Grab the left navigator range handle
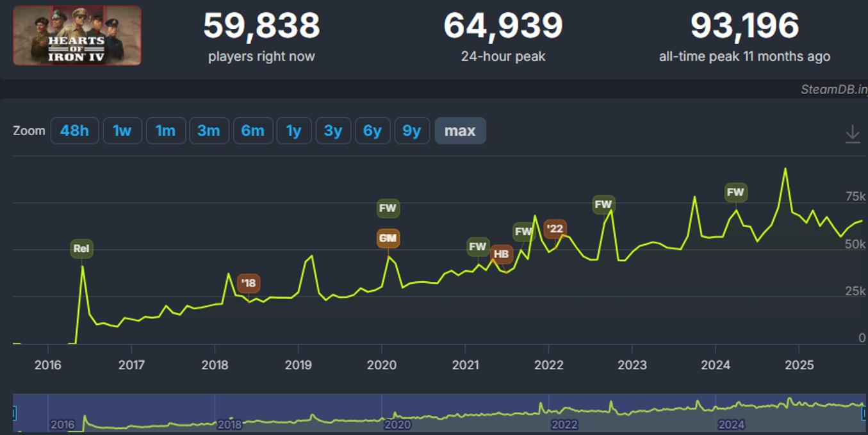868x435 pixels. (13, 413)
